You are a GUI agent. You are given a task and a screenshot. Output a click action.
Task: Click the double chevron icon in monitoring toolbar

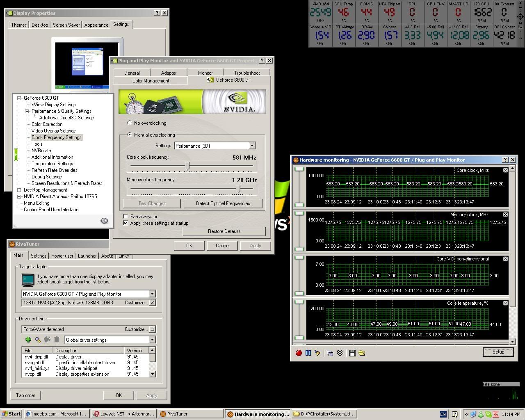(340, 353)
